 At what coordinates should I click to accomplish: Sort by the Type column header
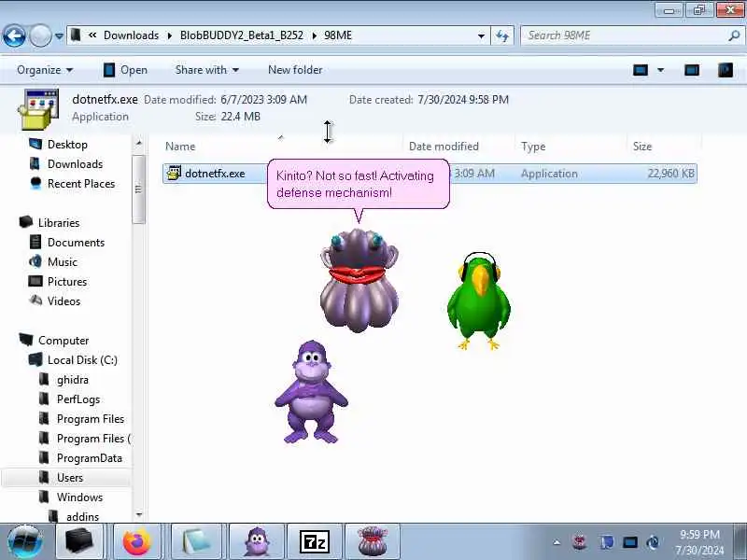[x=533, y=147]
